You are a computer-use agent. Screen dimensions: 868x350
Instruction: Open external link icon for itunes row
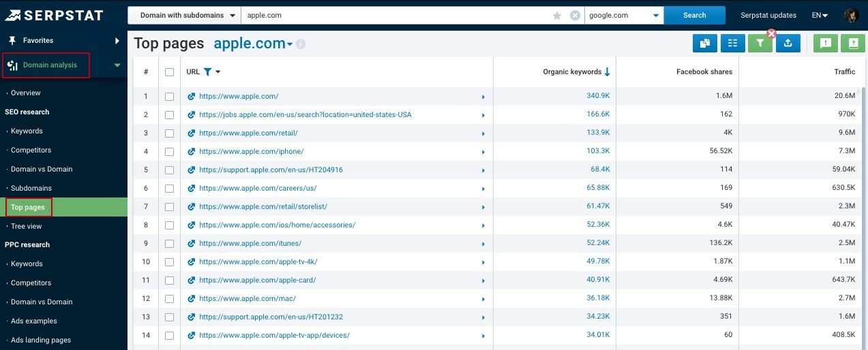(x=192, y=244)
